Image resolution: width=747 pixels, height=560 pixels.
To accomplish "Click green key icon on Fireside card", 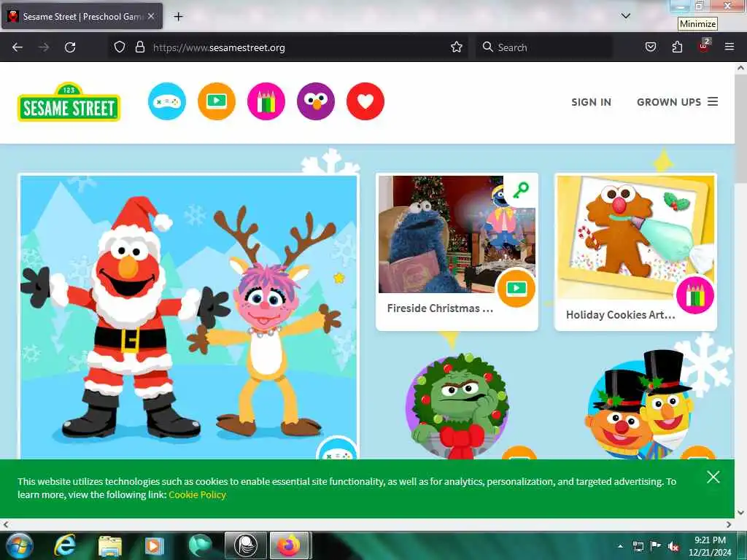I will point(520,190).
